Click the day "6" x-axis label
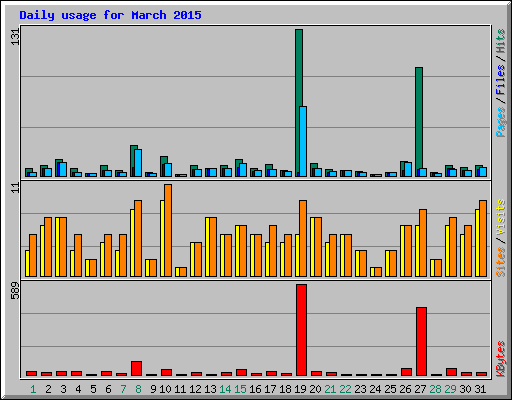This screenshot has height=400, width=512. pyautogui.click(x=108, y=389)
